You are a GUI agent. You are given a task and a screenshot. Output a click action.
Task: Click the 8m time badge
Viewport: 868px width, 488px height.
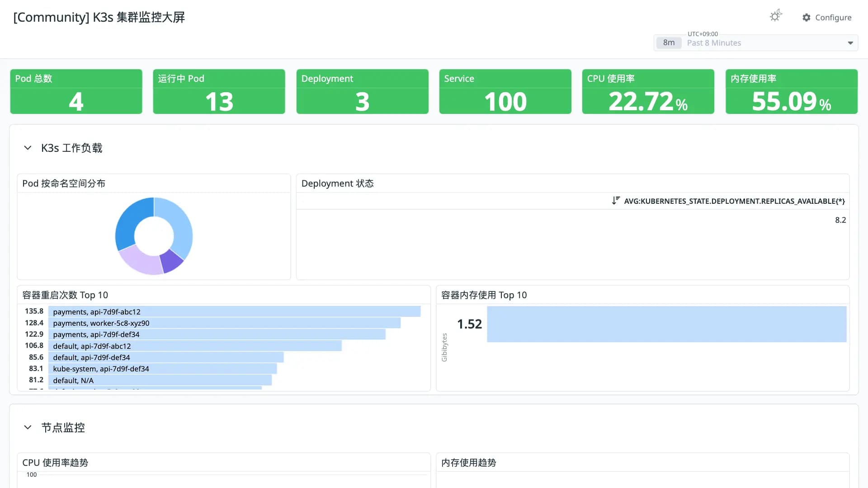(x=669, y=42)
